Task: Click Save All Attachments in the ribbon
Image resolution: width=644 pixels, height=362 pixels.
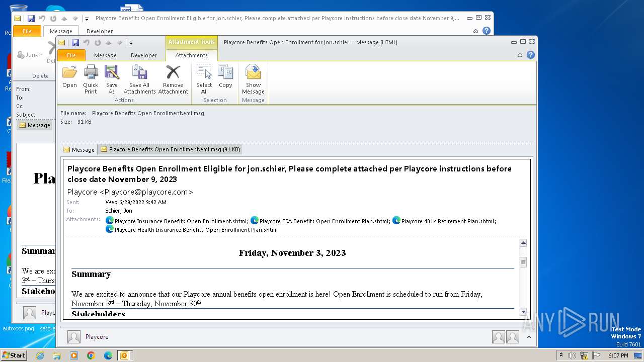Action: 139,79
